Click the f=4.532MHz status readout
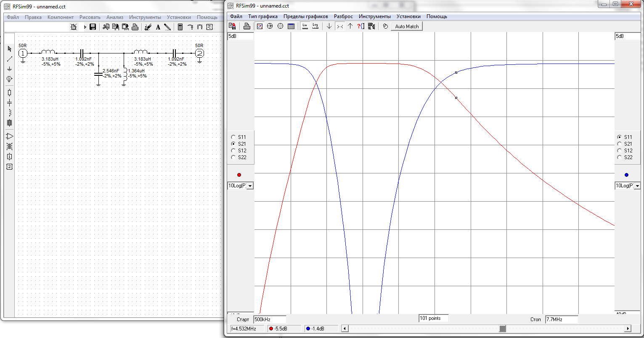Image resolution: width=644 pixels, height=338 pixels. (x=247, y=328)
